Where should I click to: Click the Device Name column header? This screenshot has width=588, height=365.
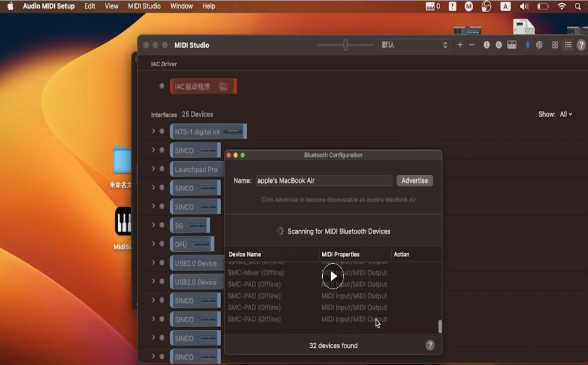[x=245, y=254]
